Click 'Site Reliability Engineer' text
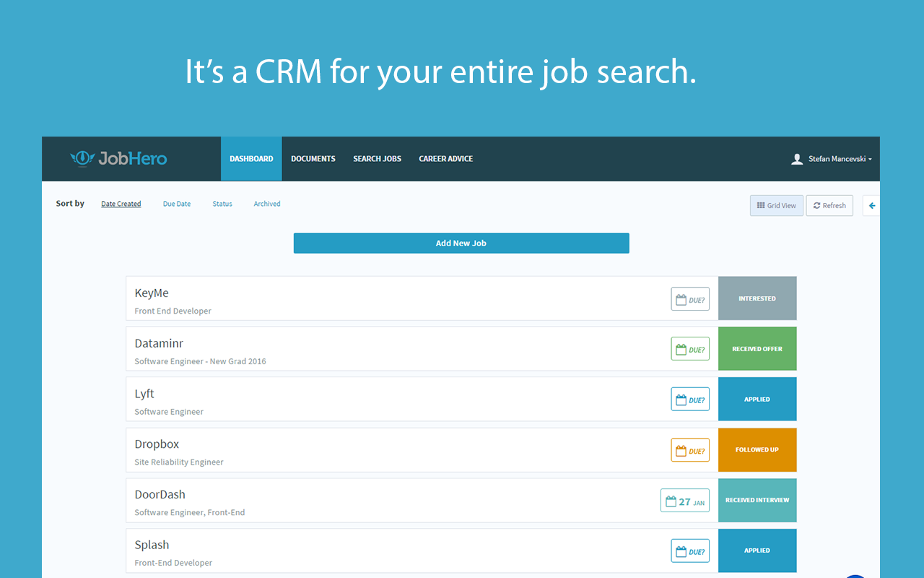This screenshot has width=924, height=578. click(x=179, y=462)
